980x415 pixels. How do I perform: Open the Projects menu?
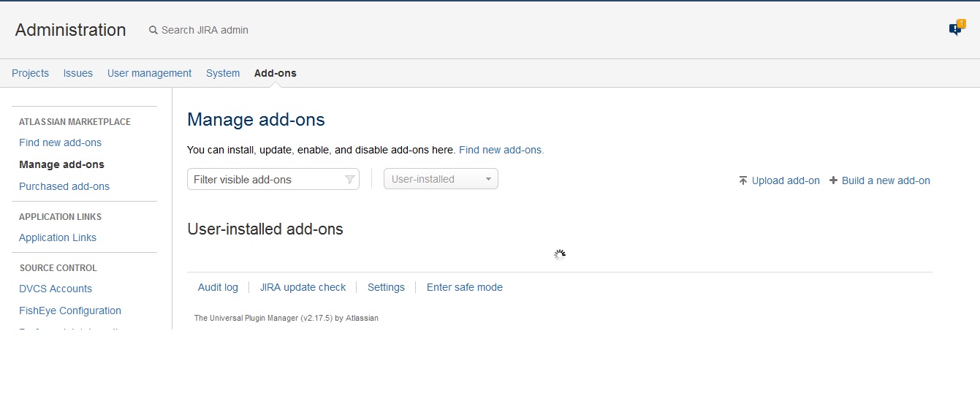click(x=30, y=73)
